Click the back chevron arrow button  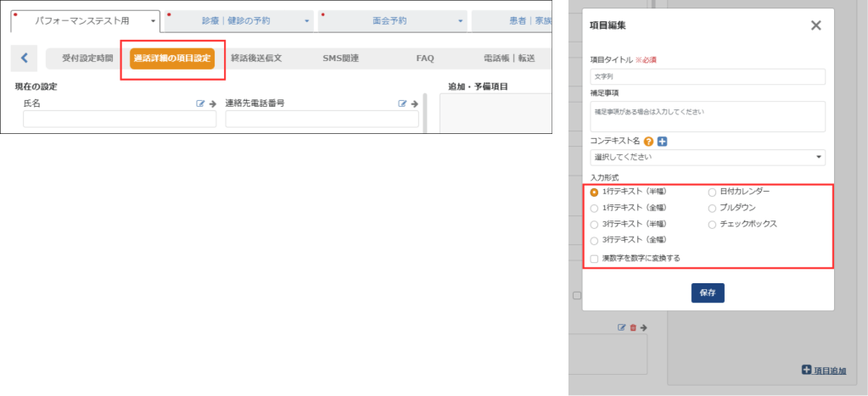(24, 59)
